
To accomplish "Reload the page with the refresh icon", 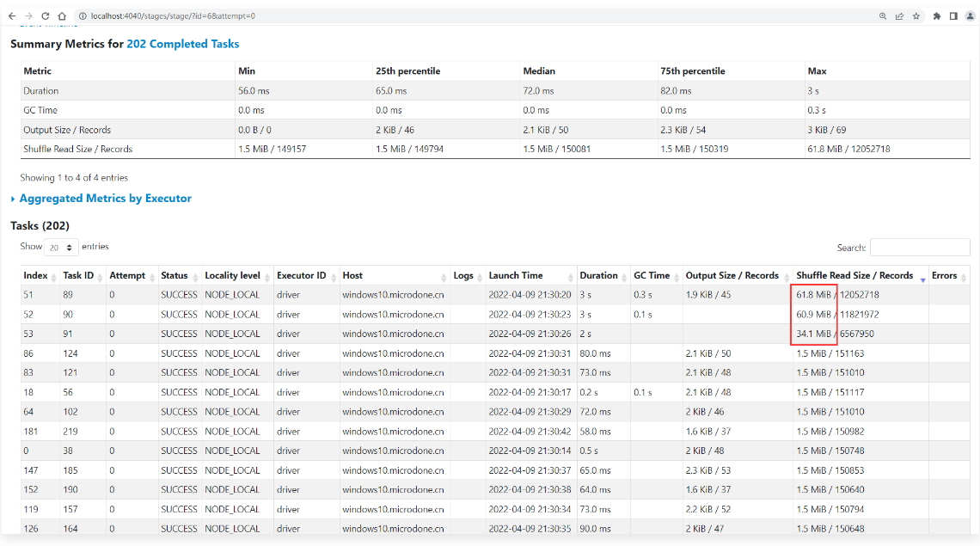I will 45,16.
